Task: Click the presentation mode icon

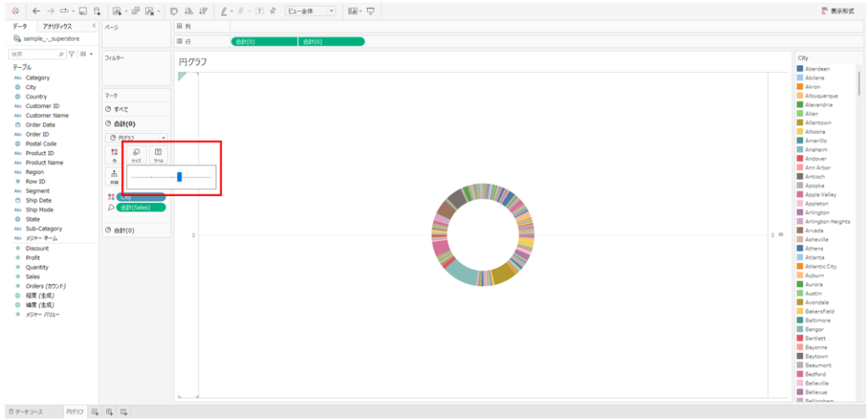Action: coord(370,11)
